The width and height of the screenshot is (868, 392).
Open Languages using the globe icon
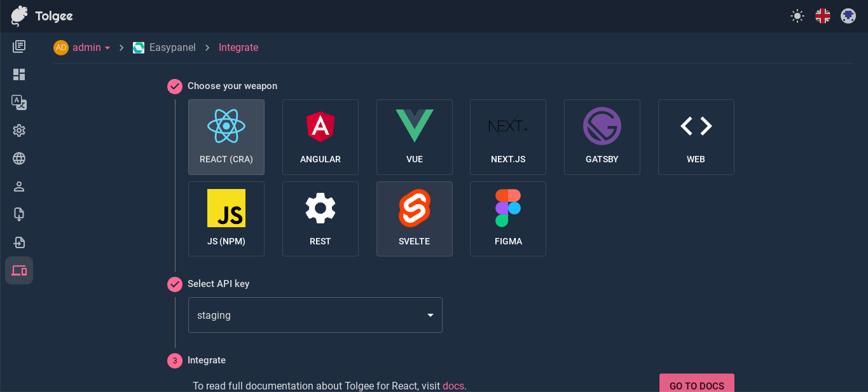point(19,158)
